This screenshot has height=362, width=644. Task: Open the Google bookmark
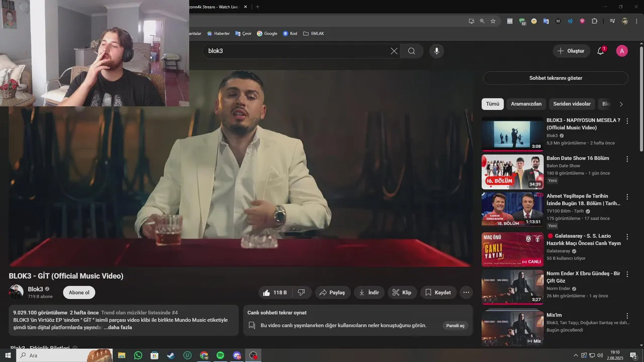267,34
